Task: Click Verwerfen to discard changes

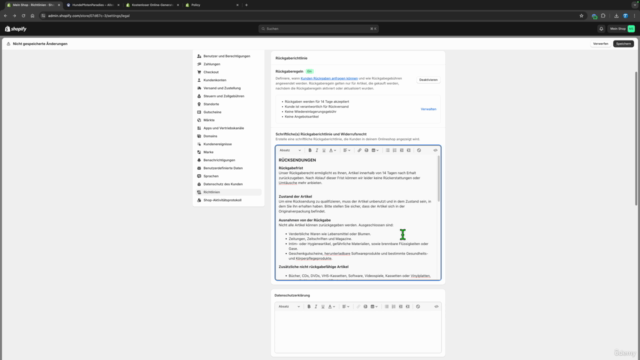Action: pyautogui.click(x=600, y=44)
